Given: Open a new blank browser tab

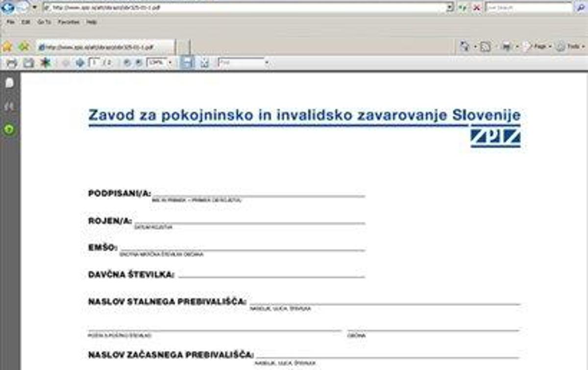Looking at the screenshot, I should tap(182, 47).
